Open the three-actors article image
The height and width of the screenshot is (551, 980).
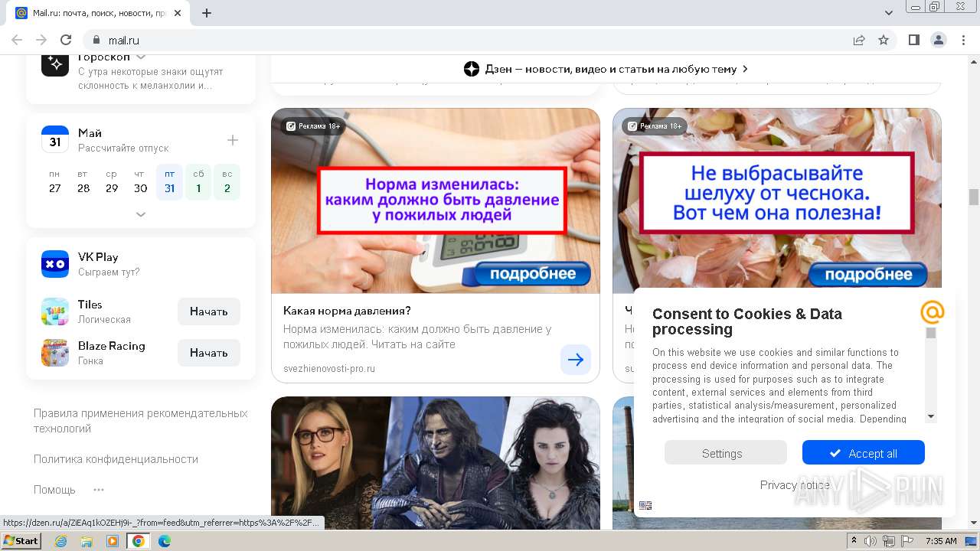click(436, 462)
